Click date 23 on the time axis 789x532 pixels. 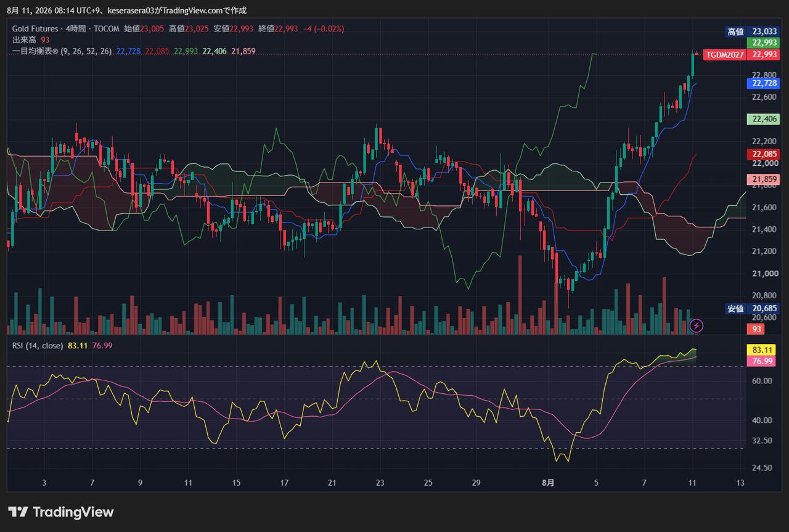coord(380,483)
